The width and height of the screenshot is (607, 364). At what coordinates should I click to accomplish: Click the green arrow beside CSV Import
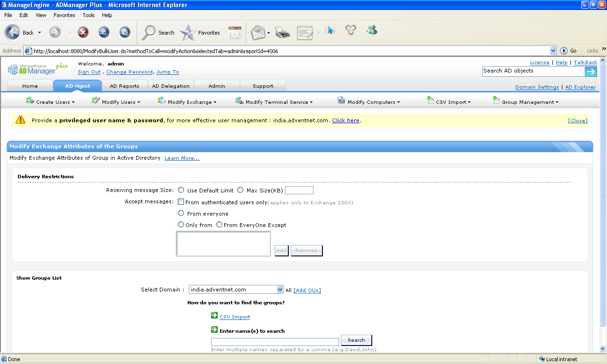214,316
